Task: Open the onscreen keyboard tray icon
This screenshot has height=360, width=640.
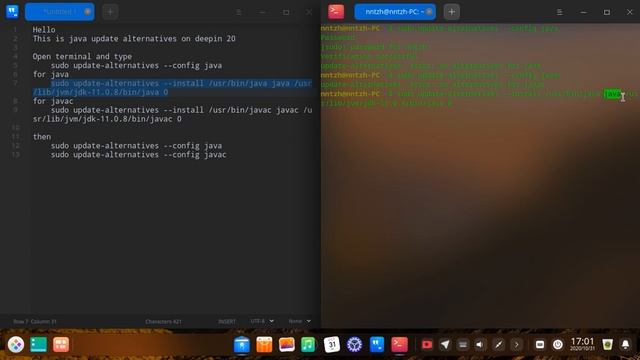Action: point(463,344)
